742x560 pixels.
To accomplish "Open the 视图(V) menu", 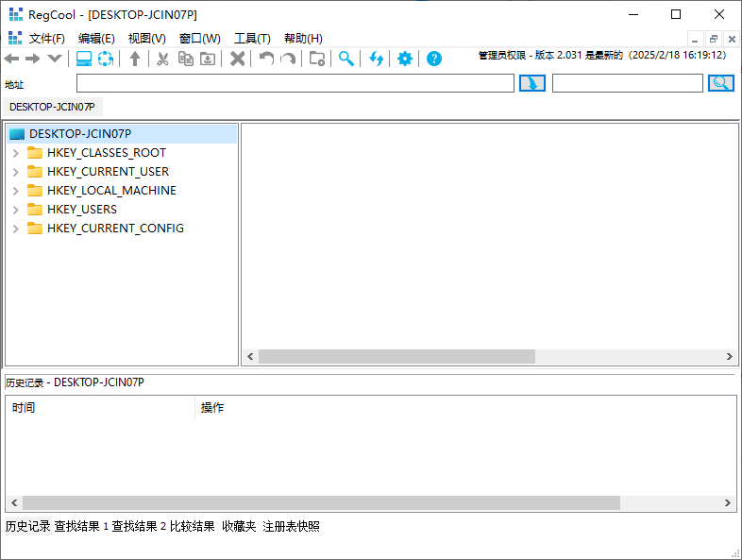I will [146, 39].
